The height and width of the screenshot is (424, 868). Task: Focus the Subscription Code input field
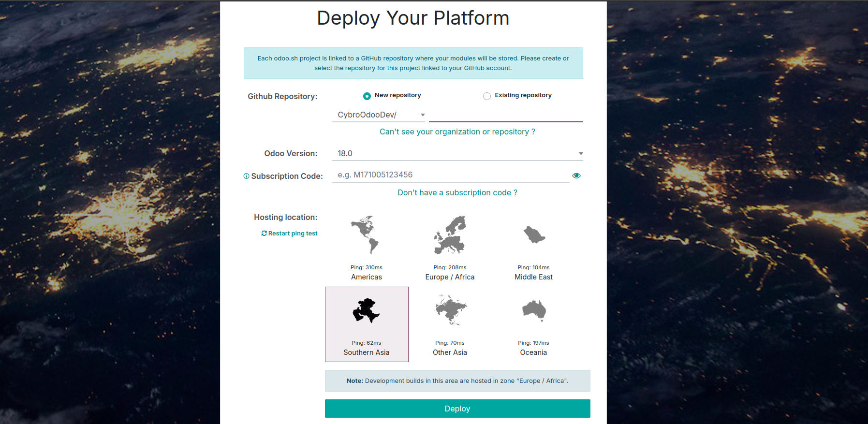click(450, 175)
